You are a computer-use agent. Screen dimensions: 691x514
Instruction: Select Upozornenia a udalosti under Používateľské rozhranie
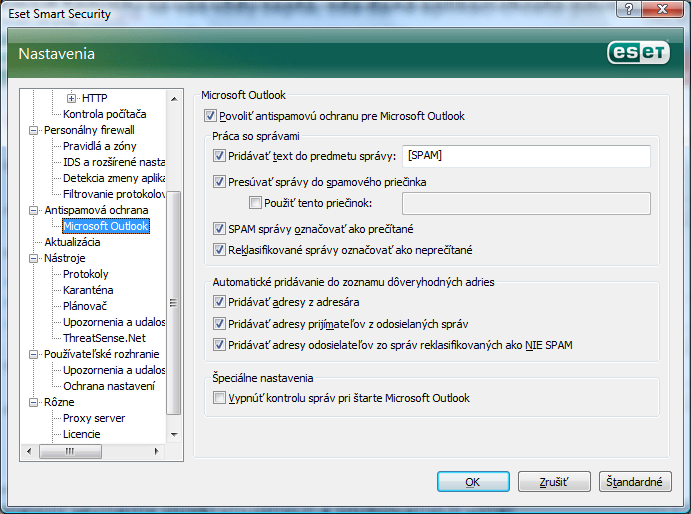[114, 370]
